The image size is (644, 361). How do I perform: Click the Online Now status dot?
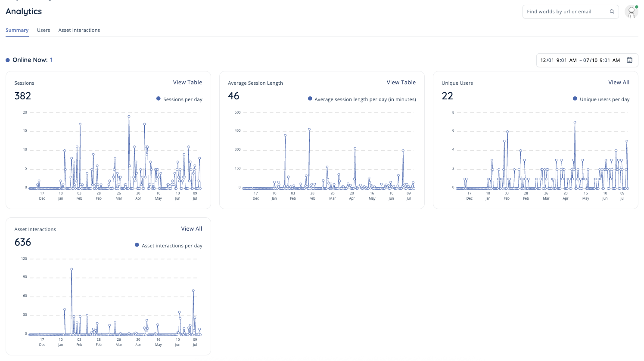pyautogui.click(x=8, y=60)
